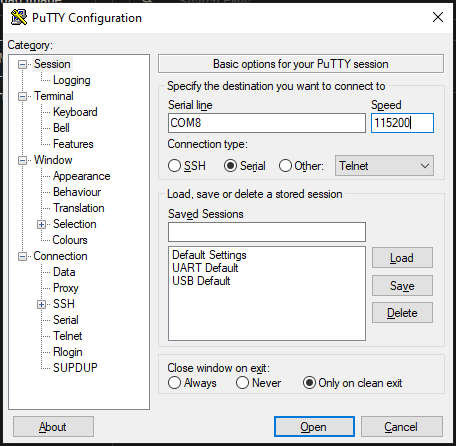The image size is (456, 446).
Task: Click the Open button
Action: [314, 427]
